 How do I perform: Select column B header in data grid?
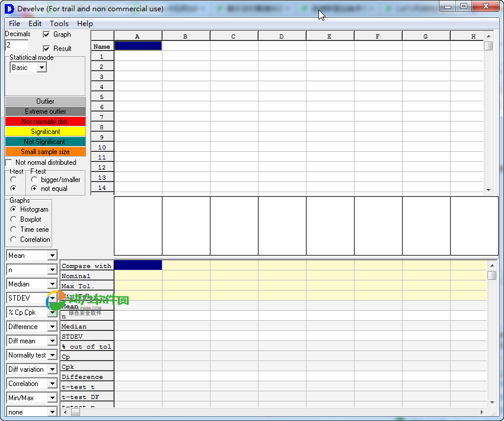(x=186, y=36)
